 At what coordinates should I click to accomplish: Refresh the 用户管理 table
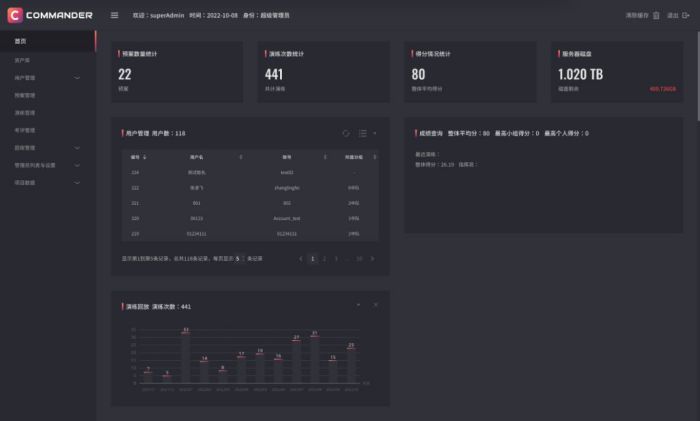[346, 132]
